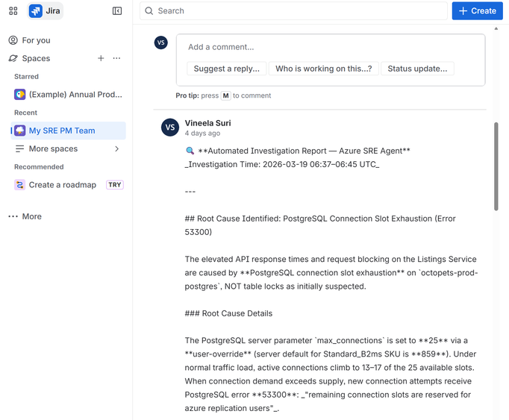Viewport: 509px width, 420px height.
Task: Click the Recent section heading
Action: coord(25,113)
